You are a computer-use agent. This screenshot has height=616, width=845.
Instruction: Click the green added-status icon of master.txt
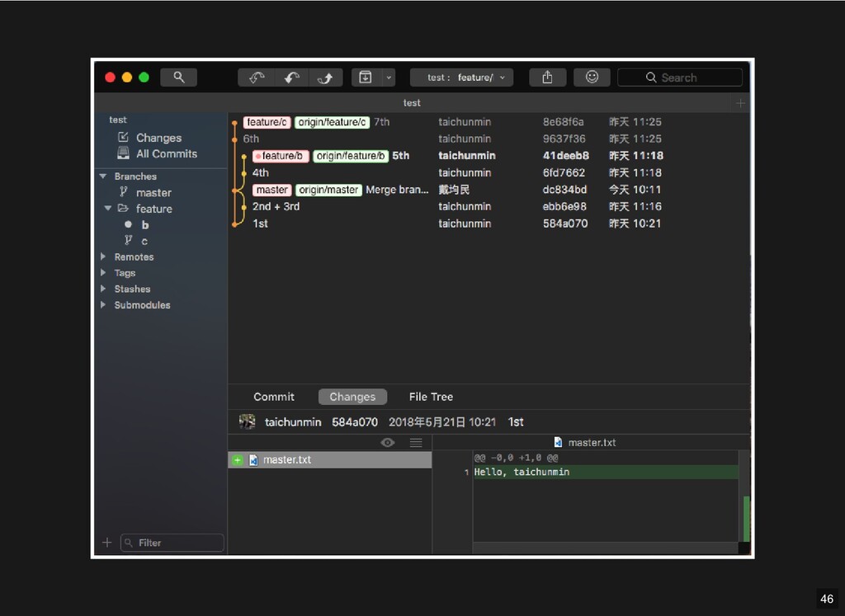[x=237, y=460]
